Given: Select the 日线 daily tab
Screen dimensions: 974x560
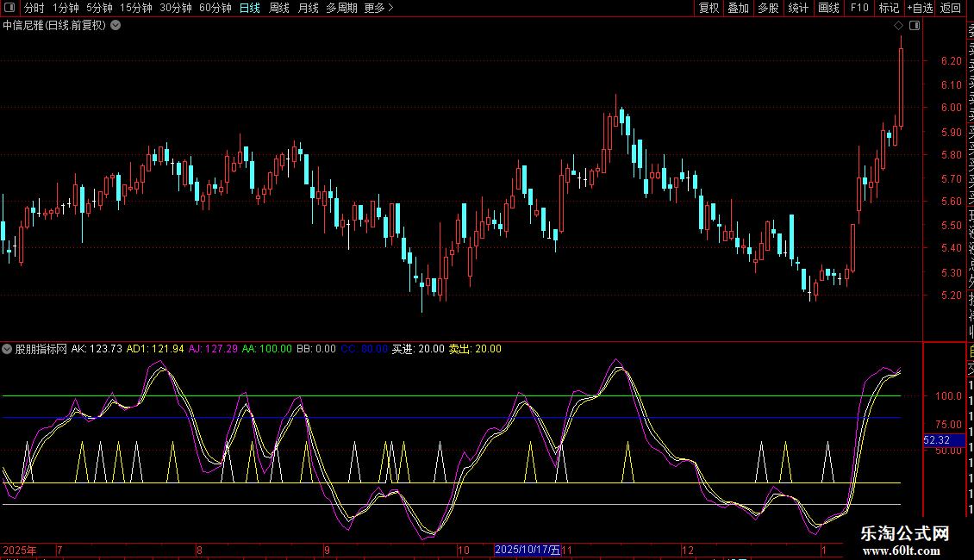Looking at the screenshot, I should 249,8.
